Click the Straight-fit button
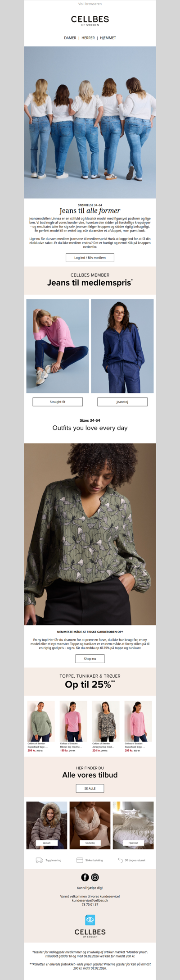The width and height of the screenshot is (180, 980). pyautogui.click(x=58, y=402)
